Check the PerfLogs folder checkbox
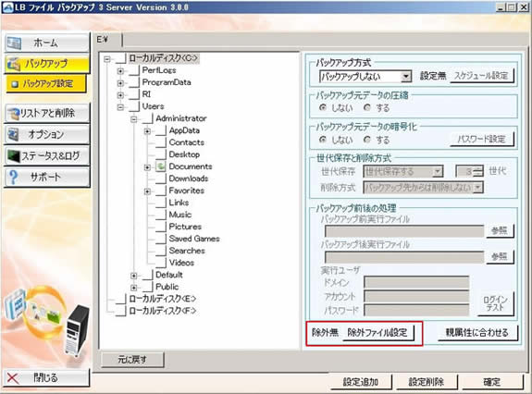Screen dimensions: 532x394 [x=134, y=70]
